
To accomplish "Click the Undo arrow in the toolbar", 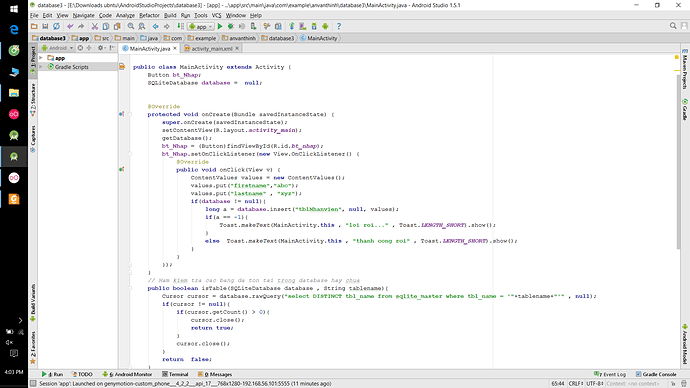I will pos(70,26).
